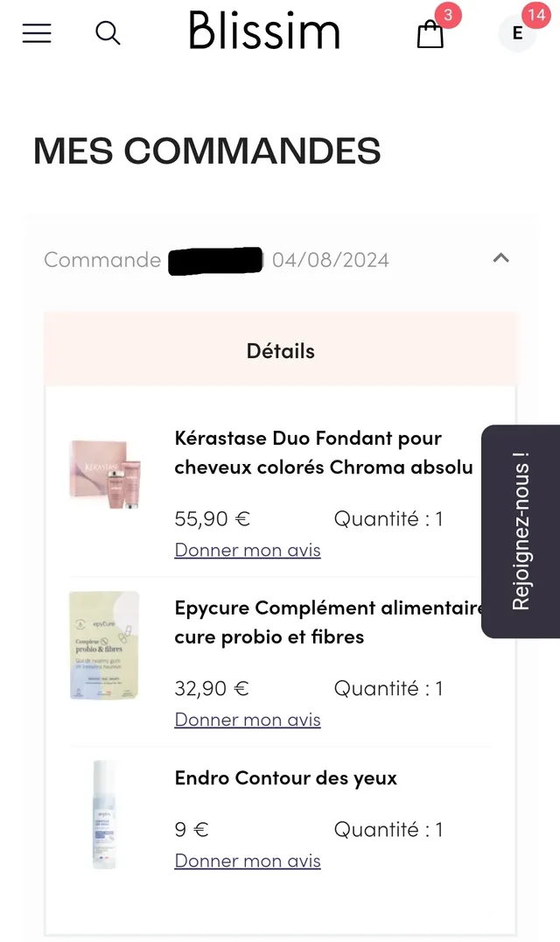
Task: Open the account avatar with letter E
Action: coord(515,33)
